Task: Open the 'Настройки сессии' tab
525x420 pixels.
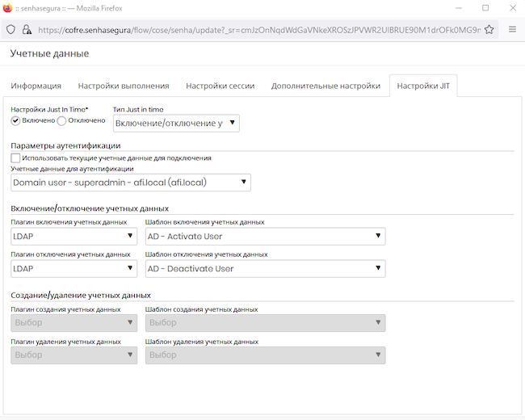Action: [220, 86]
